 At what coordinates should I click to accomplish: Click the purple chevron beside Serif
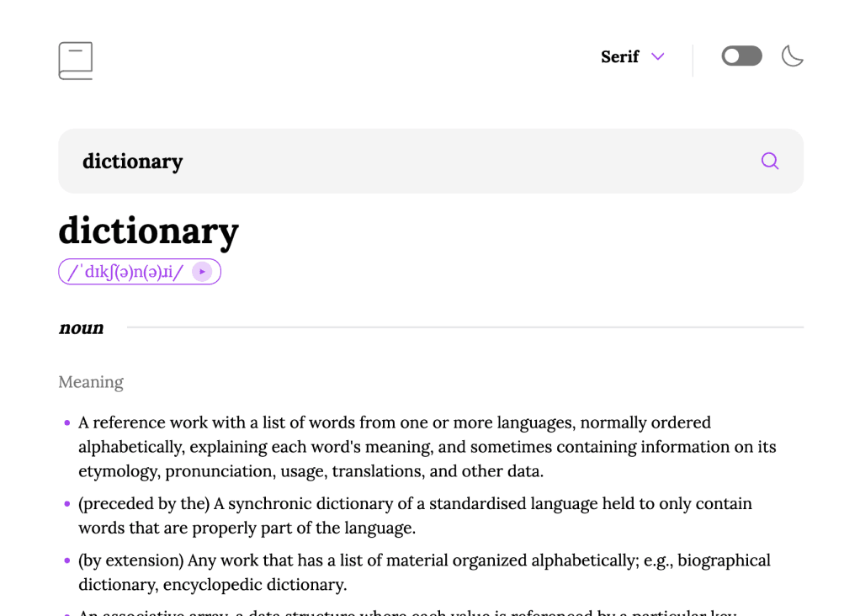pyautogui.click(x=658, y=56)
